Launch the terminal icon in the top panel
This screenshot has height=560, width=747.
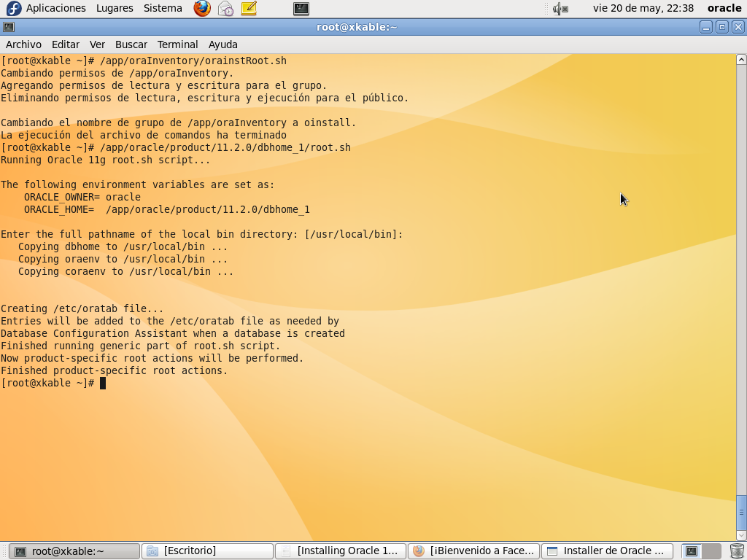pos(301,8)
